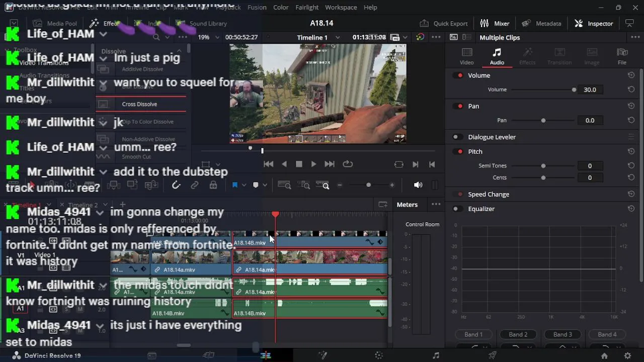Click the custom zoom icon
This screenshot has width=644, height=362.
(323, 185)
